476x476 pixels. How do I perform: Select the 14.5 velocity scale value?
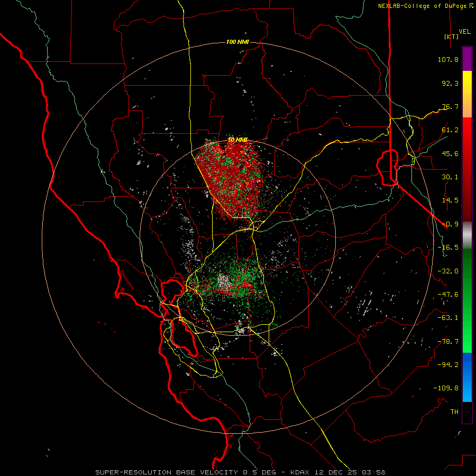(x=450, y=200)
